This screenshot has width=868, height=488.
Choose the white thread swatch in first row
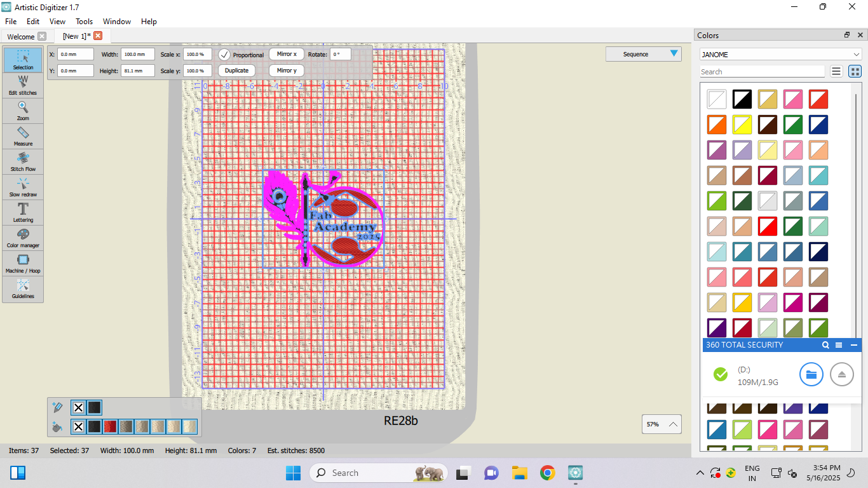(x=717, y=99)
